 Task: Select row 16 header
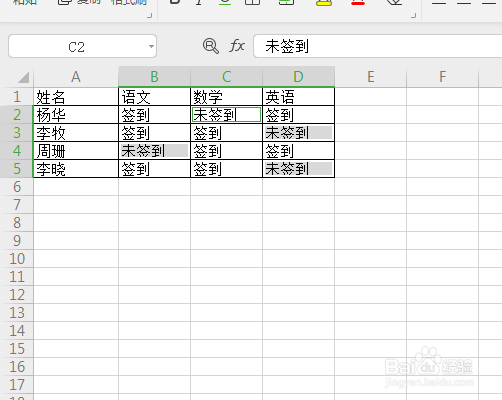[x=17, y=367]
